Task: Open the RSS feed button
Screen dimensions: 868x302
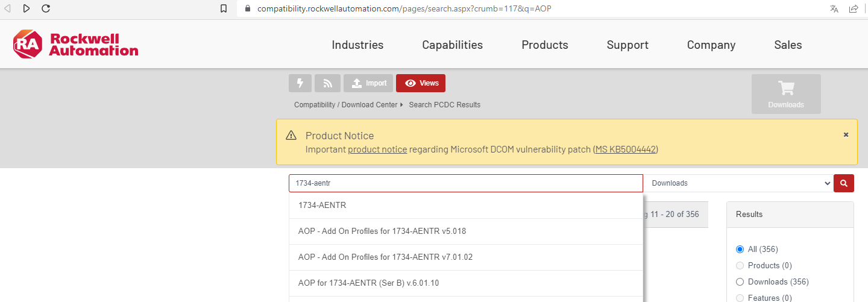Action: [x=328, y=83]
